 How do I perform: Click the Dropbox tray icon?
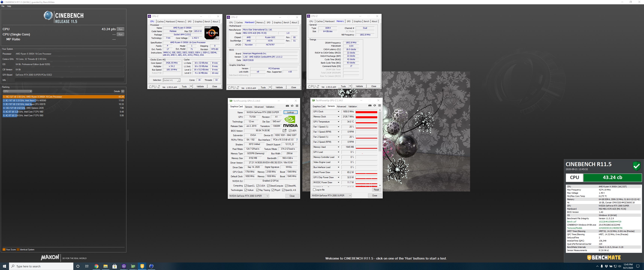606,266
